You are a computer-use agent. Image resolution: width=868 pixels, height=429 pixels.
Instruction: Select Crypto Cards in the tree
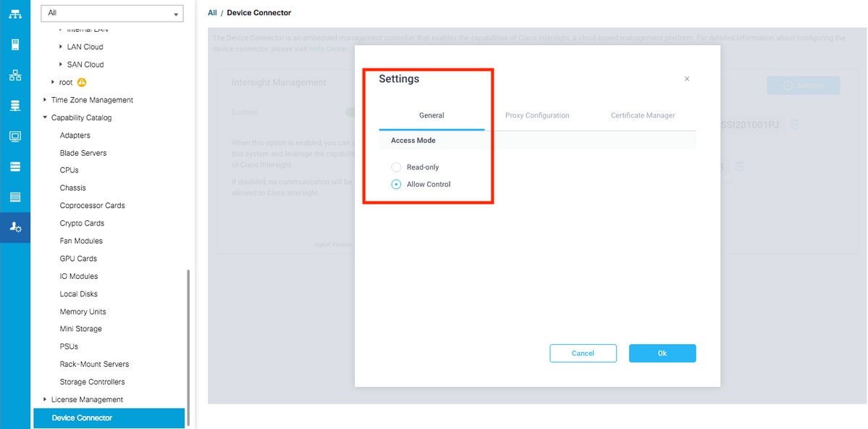point(82,222)
